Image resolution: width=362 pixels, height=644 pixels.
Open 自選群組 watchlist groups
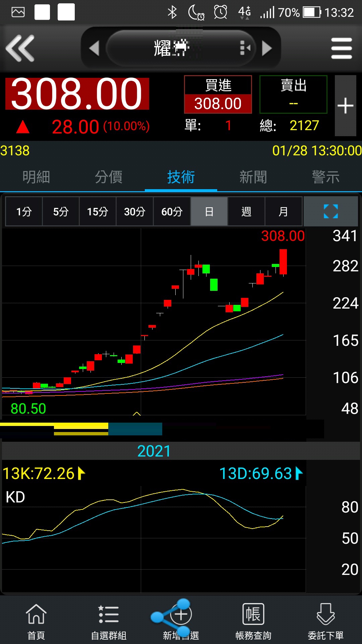click(109, 621)
